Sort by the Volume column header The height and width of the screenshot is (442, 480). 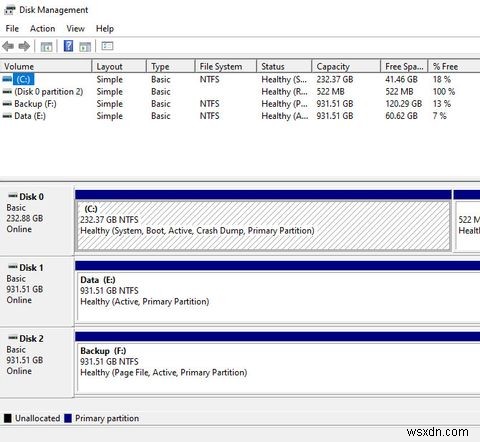click(46, 66)
